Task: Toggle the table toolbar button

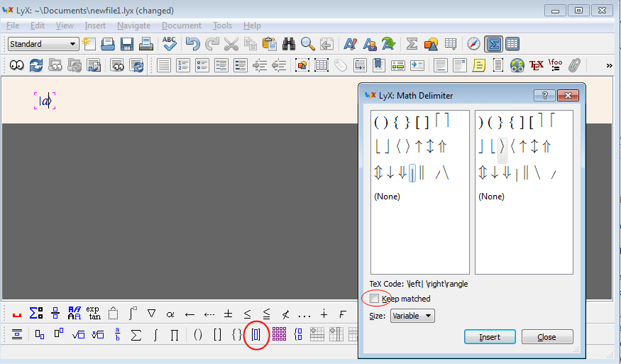Action: coord(512,44)
